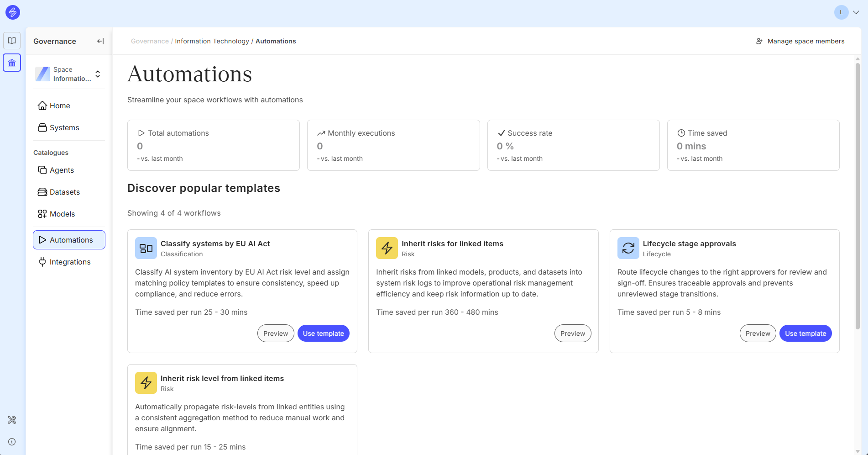This screenshot has width=868, height=455.
Task: Click the Inherit risks lightning icon
Action: (x=387, y=248)
